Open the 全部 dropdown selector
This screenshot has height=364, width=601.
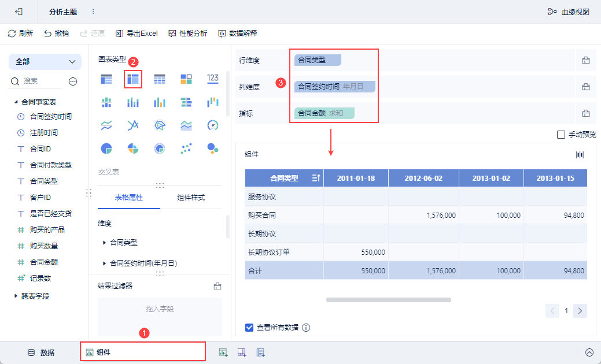tap(45, 62)
